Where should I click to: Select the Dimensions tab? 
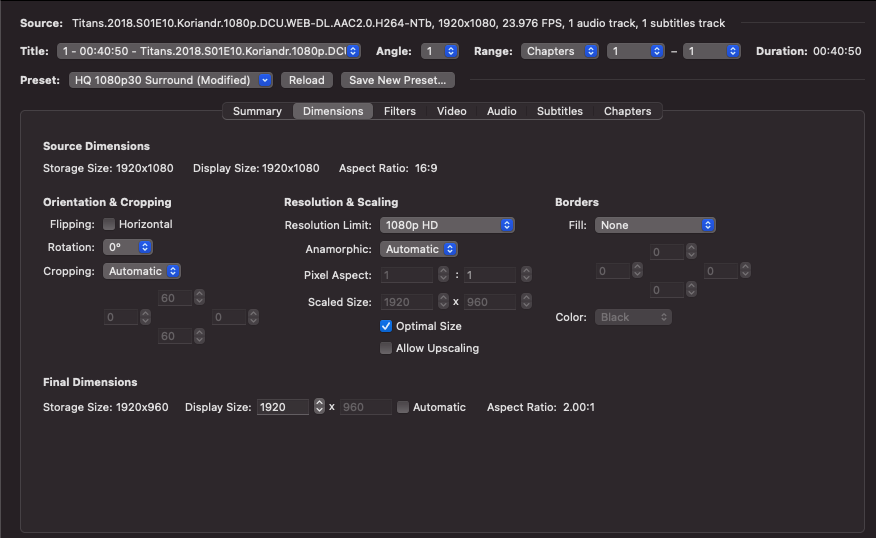point(333,111)
